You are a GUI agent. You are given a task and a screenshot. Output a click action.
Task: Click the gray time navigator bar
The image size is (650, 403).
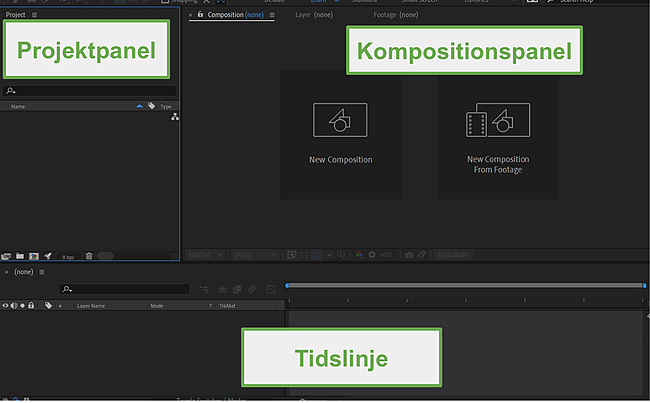click(466, 286)
